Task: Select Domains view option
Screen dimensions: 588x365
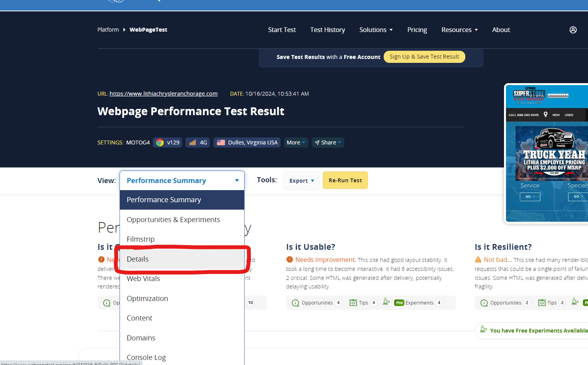Action: (182, 338)
